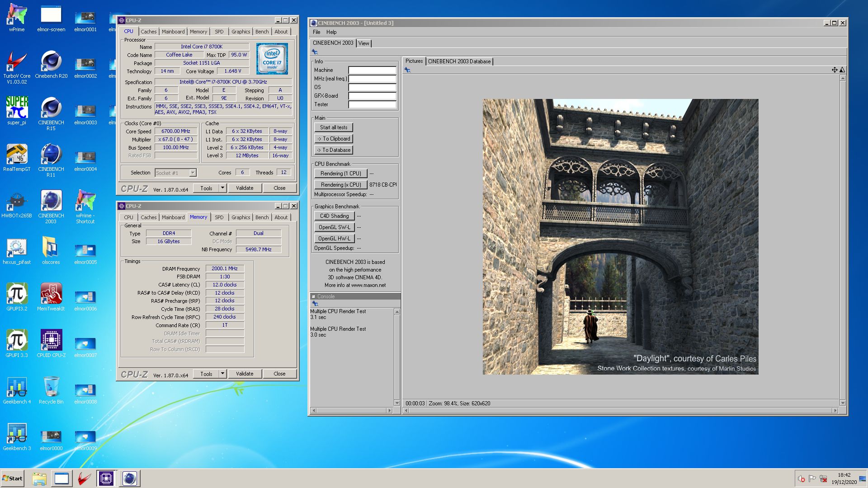Run Rendering (1 CPU) benchmark
Image resolution: width=868 pixels, height=488 pixels.
[x=340, y=174]
